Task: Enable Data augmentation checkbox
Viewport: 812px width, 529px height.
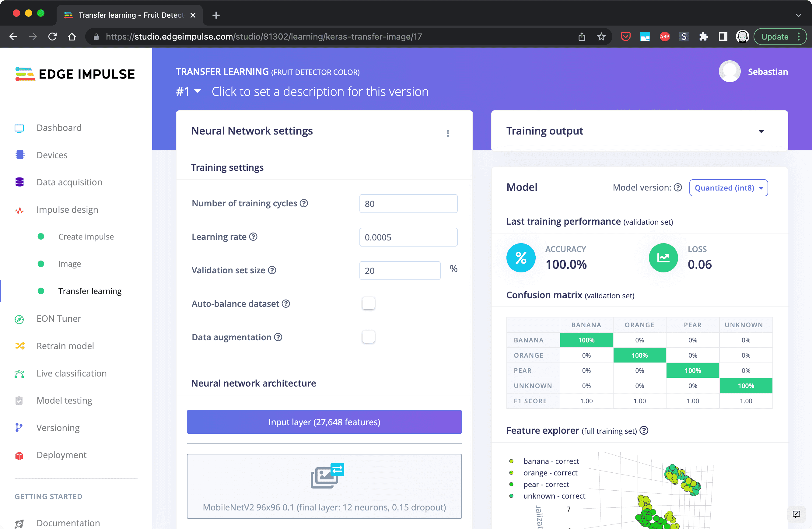Action: tap(369, 337)
